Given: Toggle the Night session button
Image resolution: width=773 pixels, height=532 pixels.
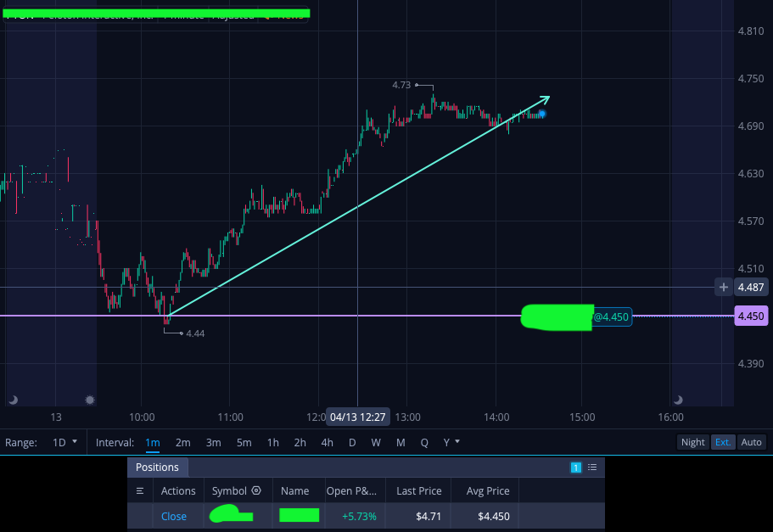Looking at the screenshot, I should (692, 442).
